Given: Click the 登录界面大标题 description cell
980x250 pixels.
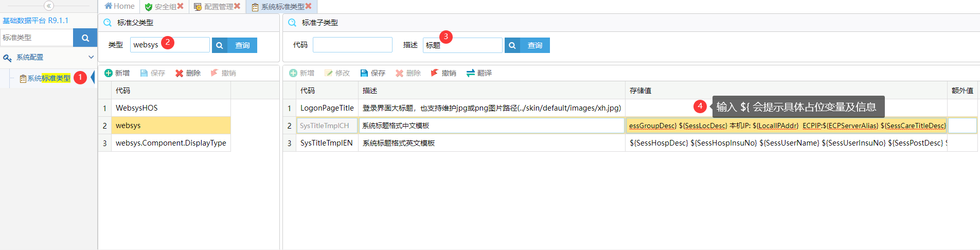Looking at the screenshot, I should (492, 108).
